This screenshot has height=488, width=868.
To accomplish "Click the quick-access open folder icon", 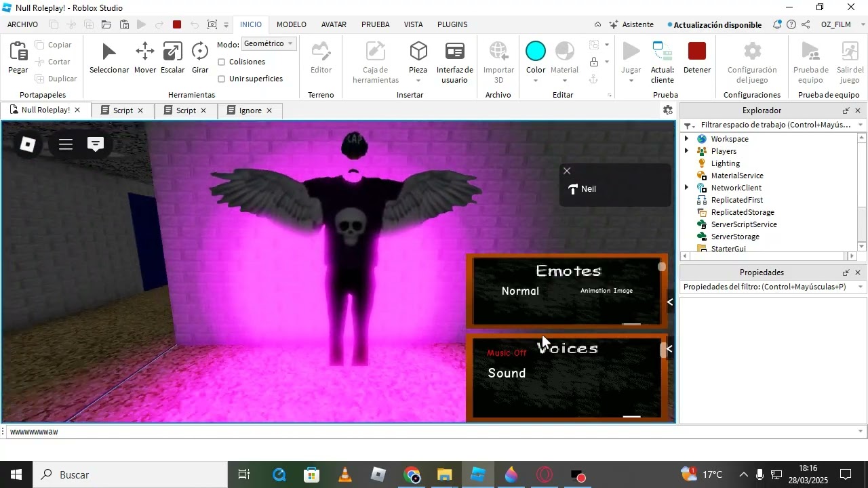I will (106, 24).
